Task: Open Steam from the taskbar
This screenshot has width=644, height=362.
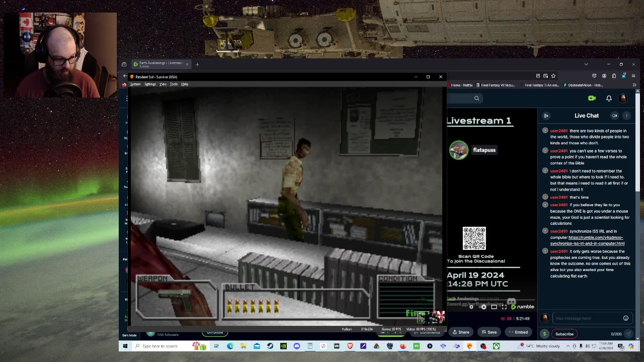Action: [x=270, y=346]
